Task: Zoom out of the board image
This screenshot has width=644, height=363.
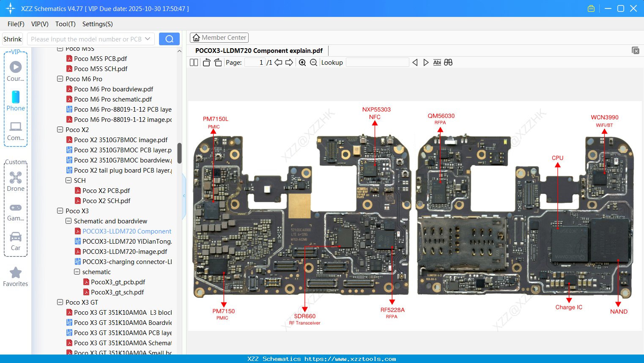Action: pyautogui.click(x=313, y=62)
